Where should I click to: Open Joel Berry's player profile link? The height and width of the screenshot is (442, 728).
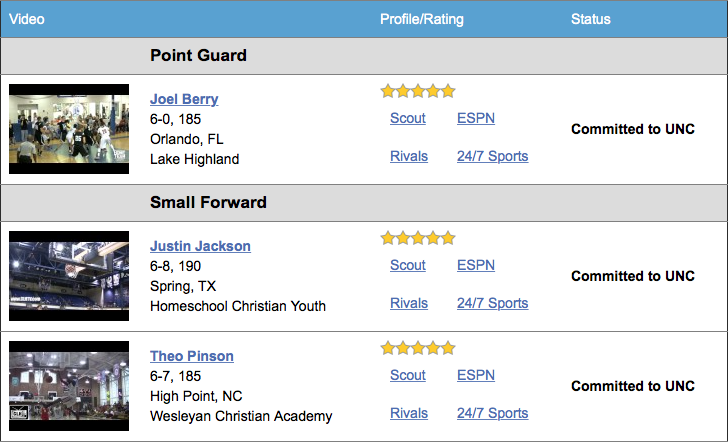(184, 99)
